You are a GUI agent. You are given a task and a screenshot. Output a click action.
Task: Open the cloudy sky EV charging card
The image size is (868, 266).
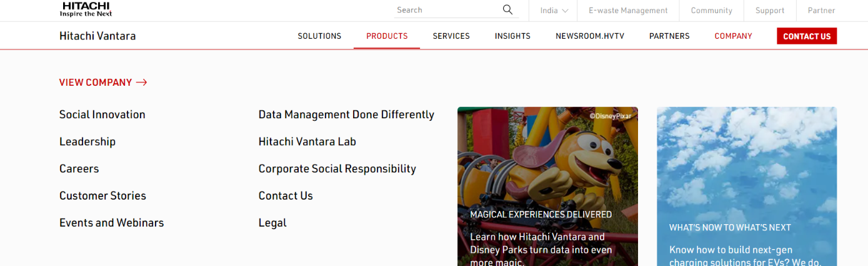pos(747,187)
